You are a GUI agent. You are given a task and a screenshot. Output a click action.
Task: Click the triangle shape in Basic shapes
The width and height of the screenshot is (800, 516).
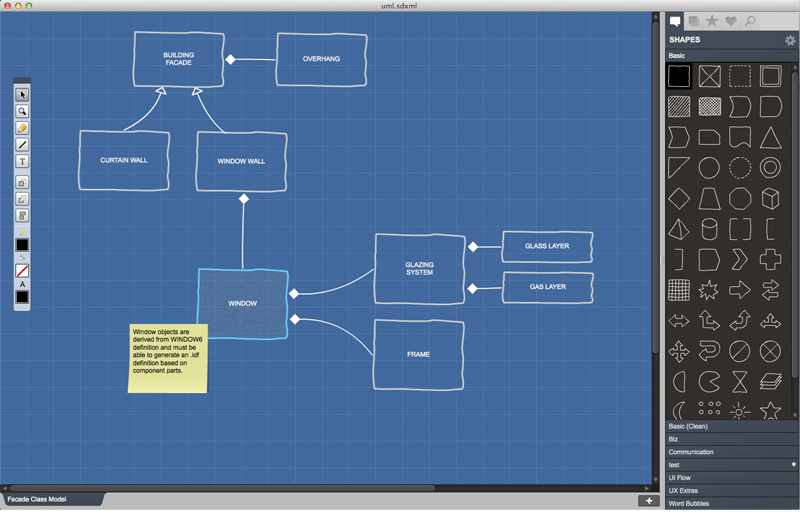[x=769, y=137]
